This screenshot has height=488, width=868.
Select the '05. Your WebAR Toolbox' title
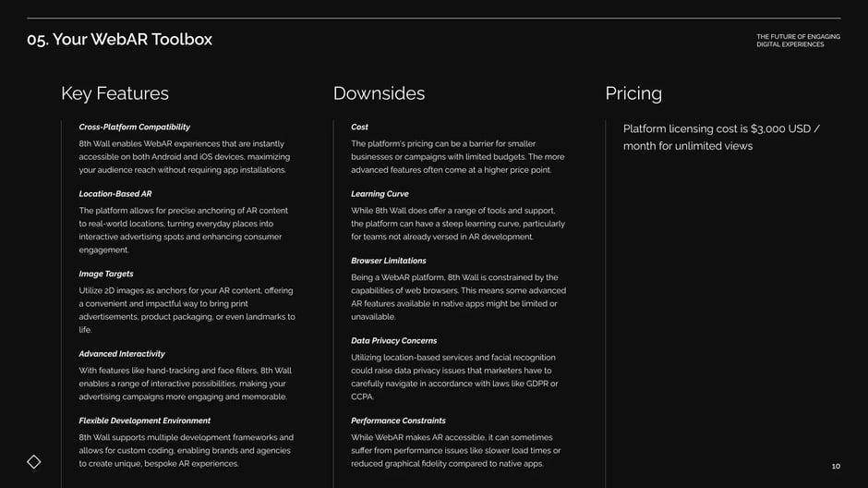click(x=119, y=40)
